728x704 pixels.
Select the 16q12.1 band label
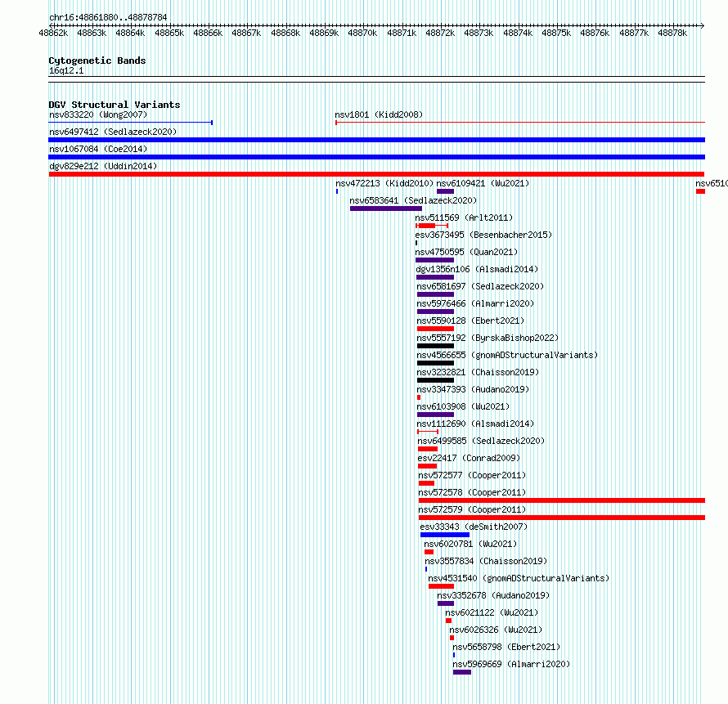(66, 70)
